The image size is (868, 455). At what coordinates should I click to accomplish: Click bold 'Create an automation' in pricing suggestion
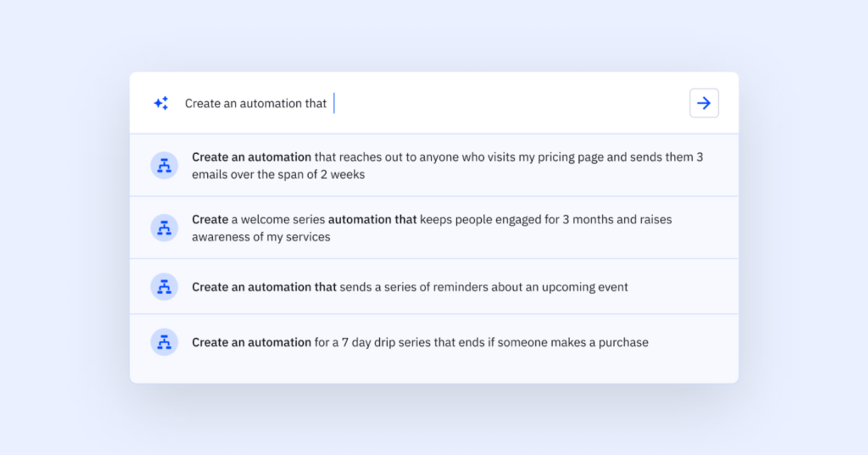coord(251,157)
